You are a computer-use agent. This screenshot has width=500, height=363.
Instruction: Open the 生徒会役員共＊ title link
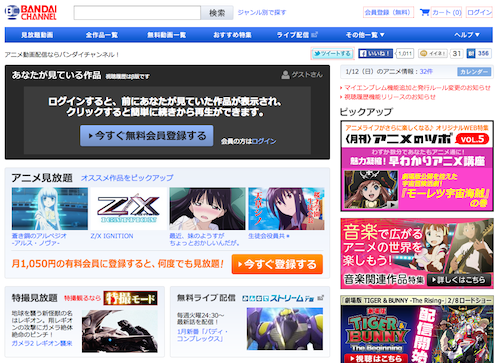pyautogui.click(x=269, y=236)
